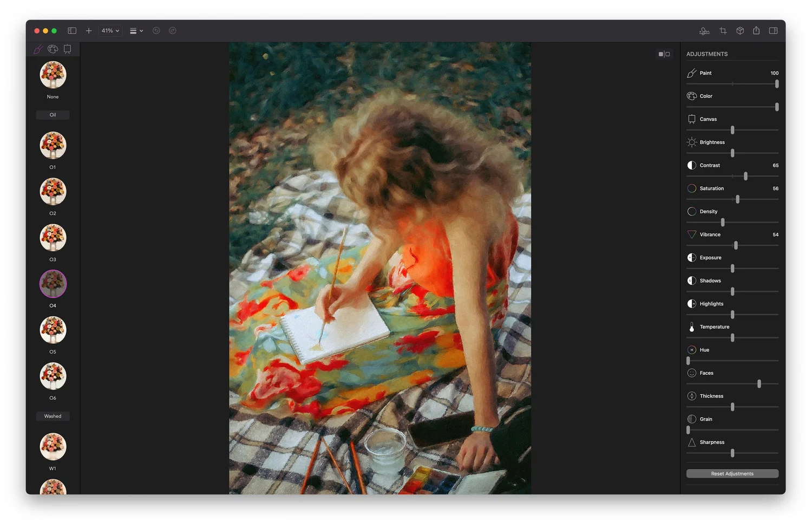Click the signature watermark icon in the toolbar

[704, 31]
